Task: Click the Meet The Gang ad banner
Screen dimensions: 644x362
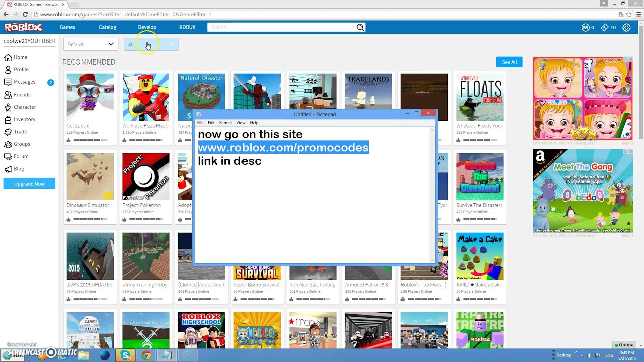Action: click(583, 191)
